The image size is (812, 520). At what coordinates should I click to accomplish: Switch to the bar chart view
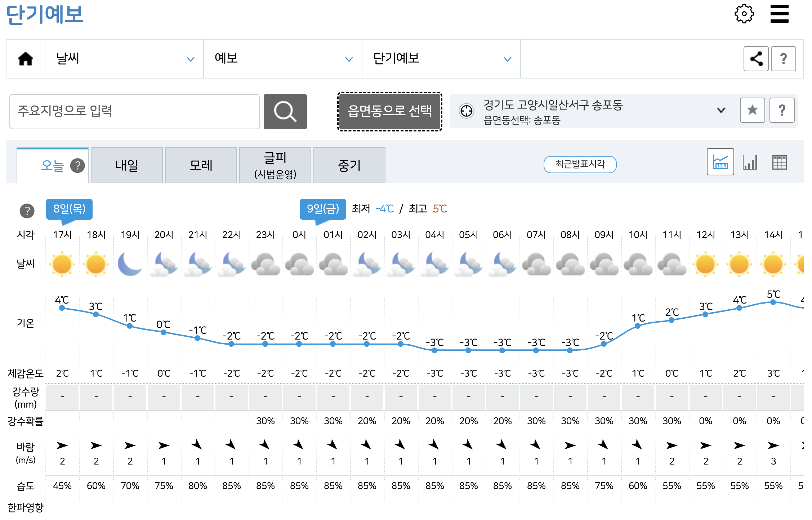[x=750, y=163]
